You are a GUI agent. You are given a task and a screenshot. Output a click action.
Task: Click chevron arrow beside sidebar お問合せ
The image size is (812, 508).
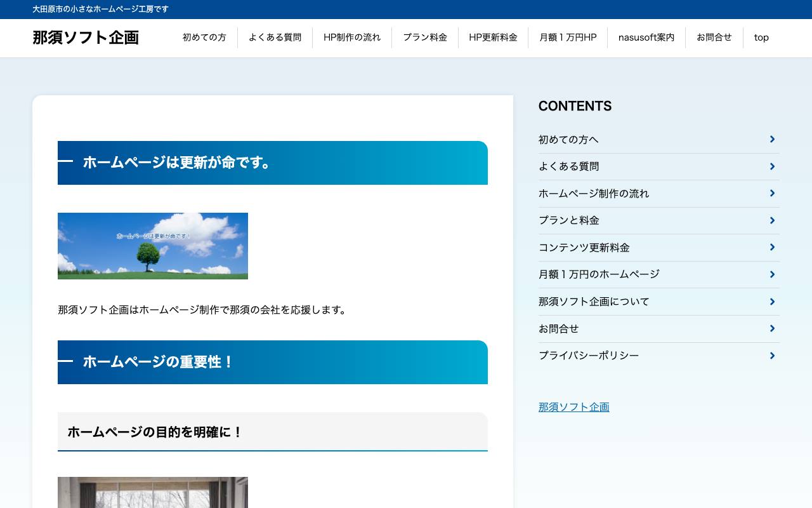coord(772,328)
